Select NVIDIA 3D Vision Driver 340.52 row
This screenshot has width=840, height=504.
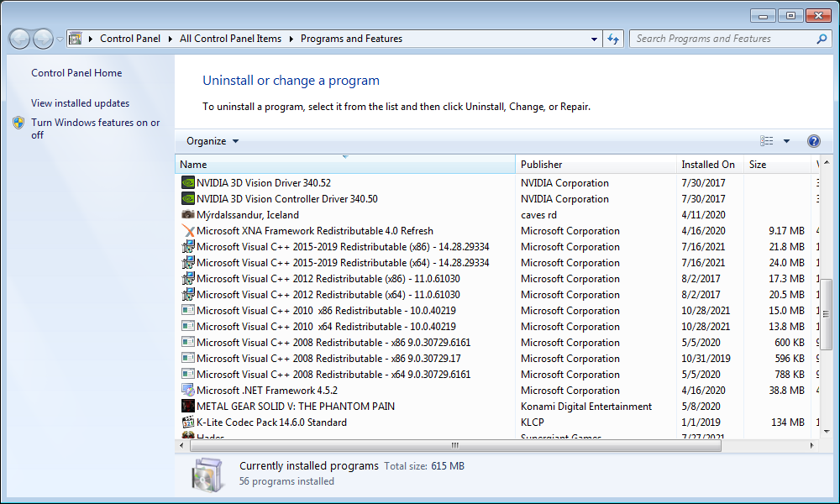496,182
